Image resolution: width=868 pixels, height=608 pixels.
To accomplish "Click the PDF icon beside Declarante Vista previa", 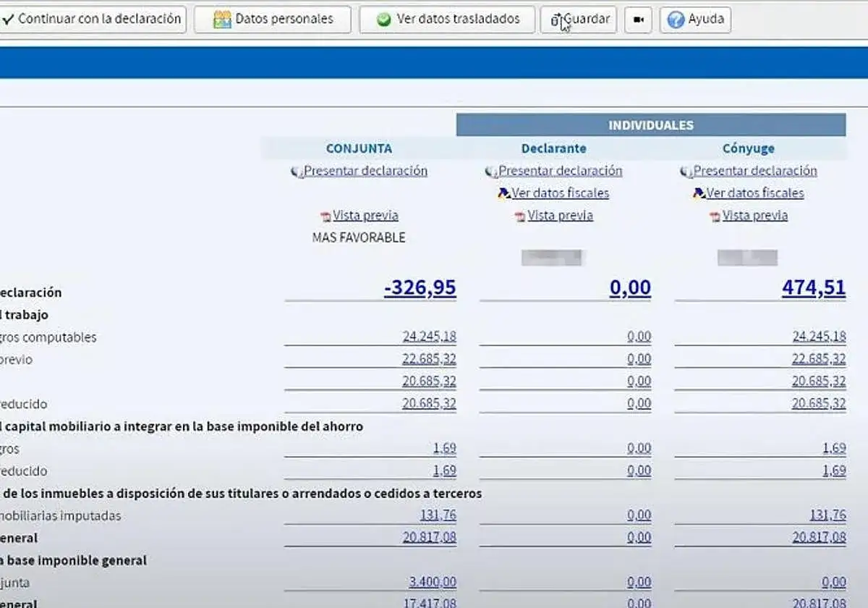I will pyautogui.click(x=520, y=216).
